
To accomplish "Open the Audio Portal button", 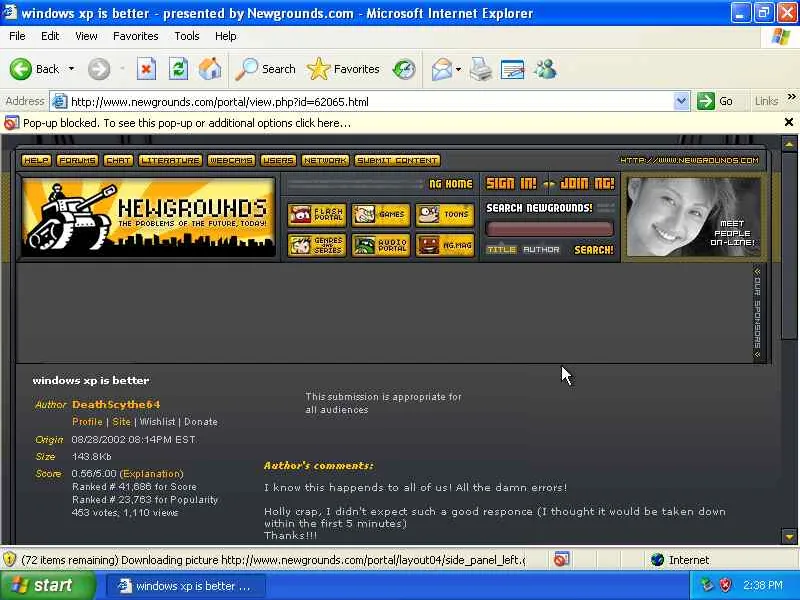I will 381,245.
